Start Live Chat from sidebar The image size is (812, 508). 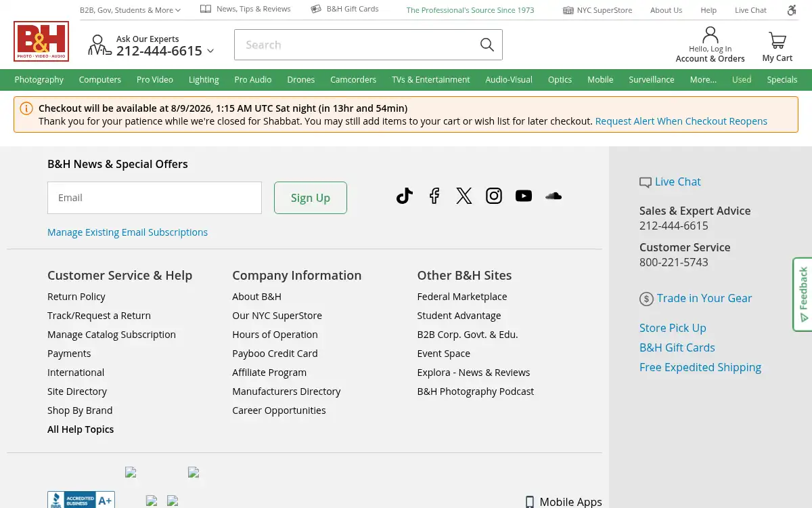(670, 182)
